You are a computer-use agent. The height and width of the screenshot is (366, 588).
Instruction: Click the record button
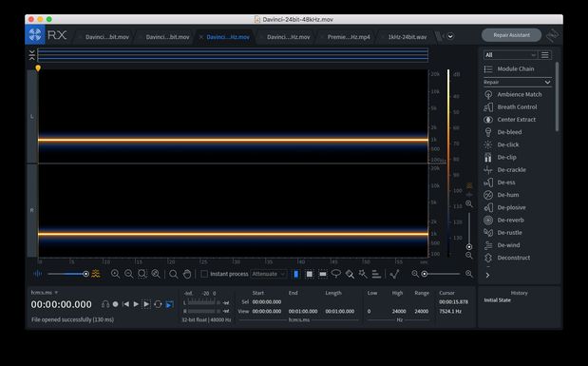[116, 304]
